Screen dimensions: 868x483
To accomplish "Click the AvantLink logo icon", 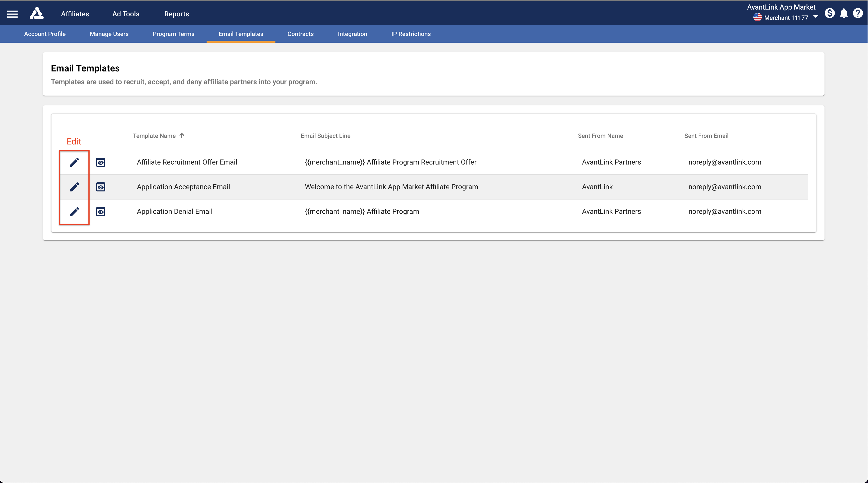I will pos(36,14).
